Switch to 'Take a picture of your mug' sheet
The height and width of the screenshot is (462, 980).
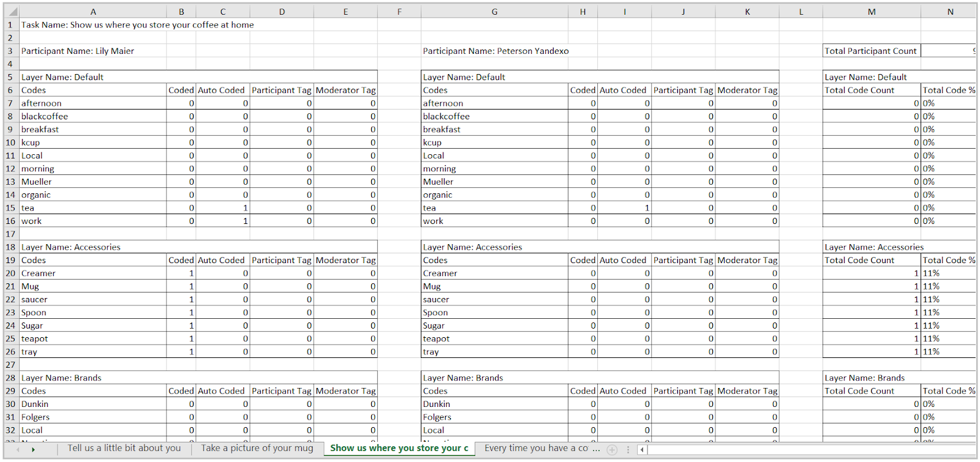[x=257, y=448]
